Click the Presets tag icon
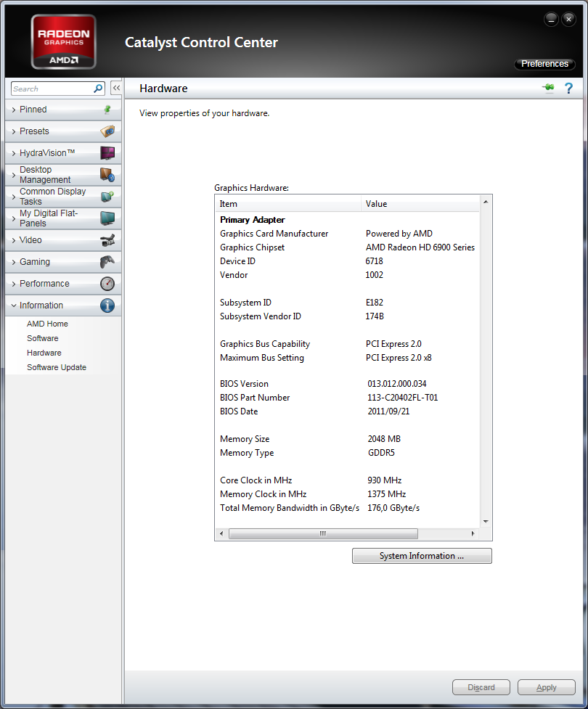This screenshot has width=588, height=709. tap(107, 131)
